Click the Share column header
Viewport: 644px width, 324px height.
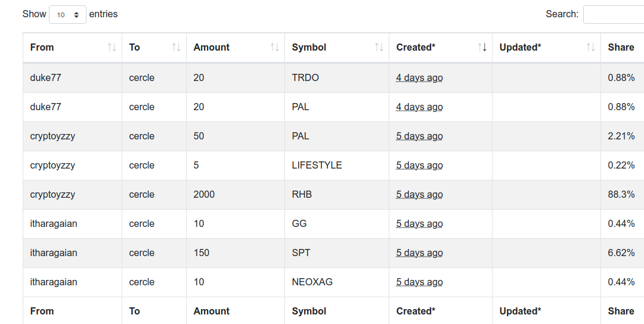(x=622, y=48)
